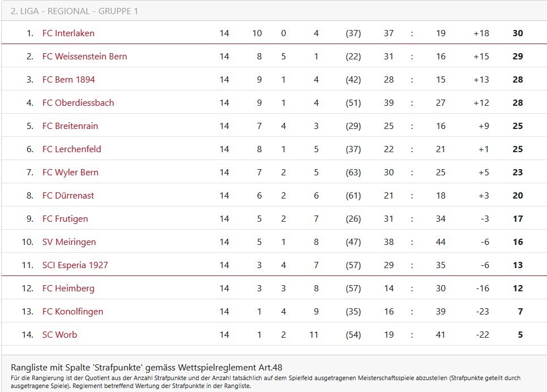
Task: Click FC Wyler Bern's penalty points (63)
Action: click(353, 173)
